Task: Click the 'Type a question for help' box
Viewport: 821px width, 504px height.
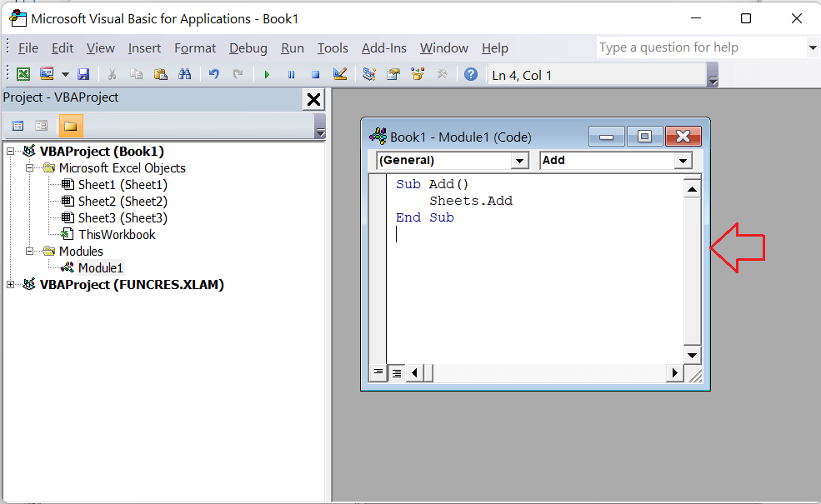Action: (x=701, y=47)
